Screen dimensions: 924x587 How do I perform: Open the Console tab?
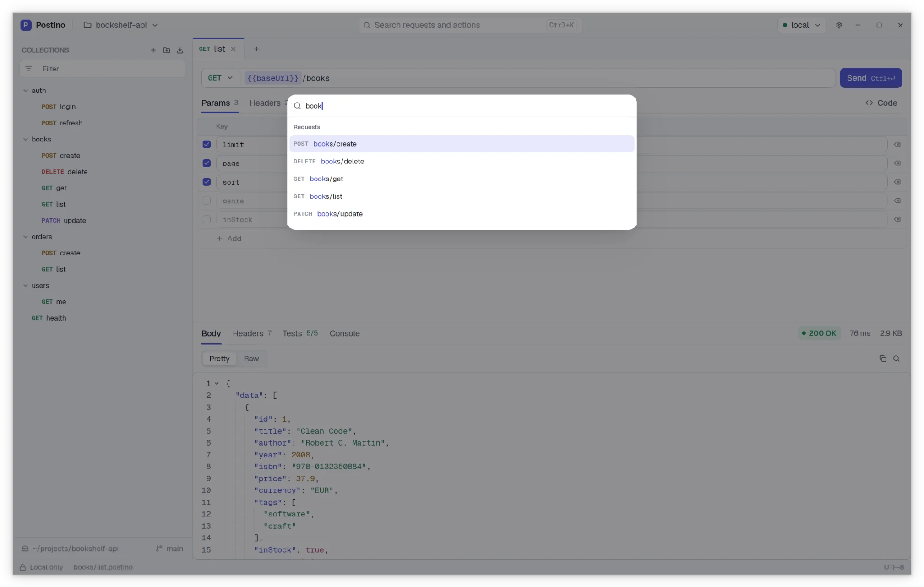tap(344, 333)
